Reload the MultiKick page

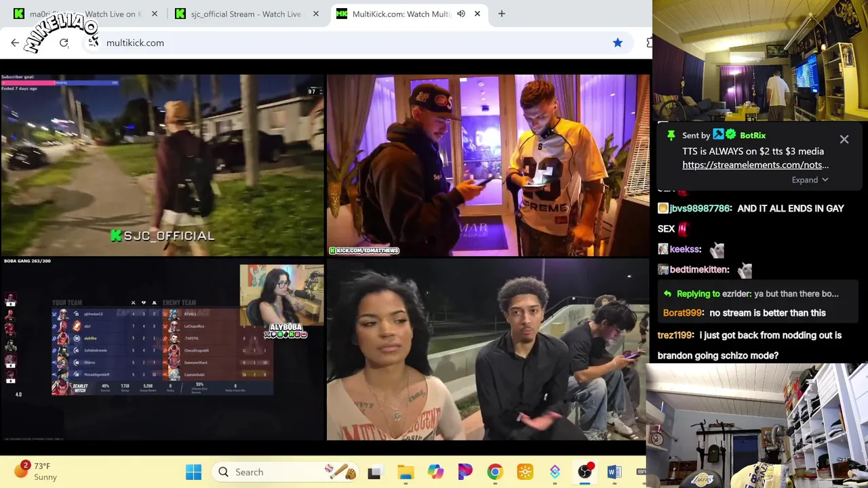coord(64,43)
